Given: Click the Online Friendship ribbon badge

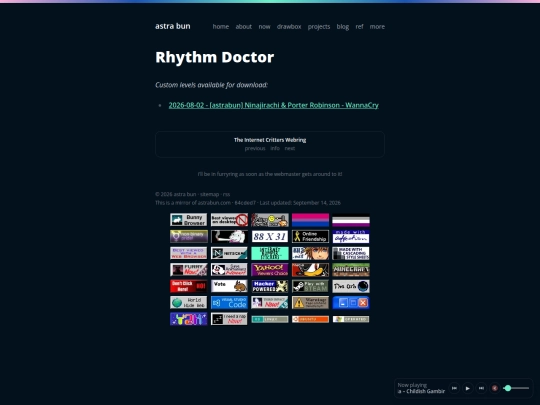Looking at the screenshot, I should (310, 236).
